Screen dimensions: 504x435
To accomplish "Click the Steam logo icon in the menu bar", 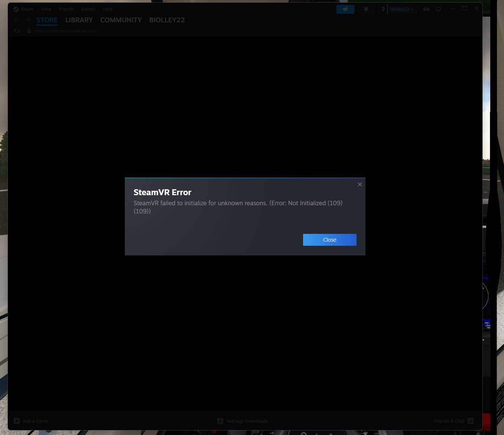I will pyautogui.click(x=16, y=9).
